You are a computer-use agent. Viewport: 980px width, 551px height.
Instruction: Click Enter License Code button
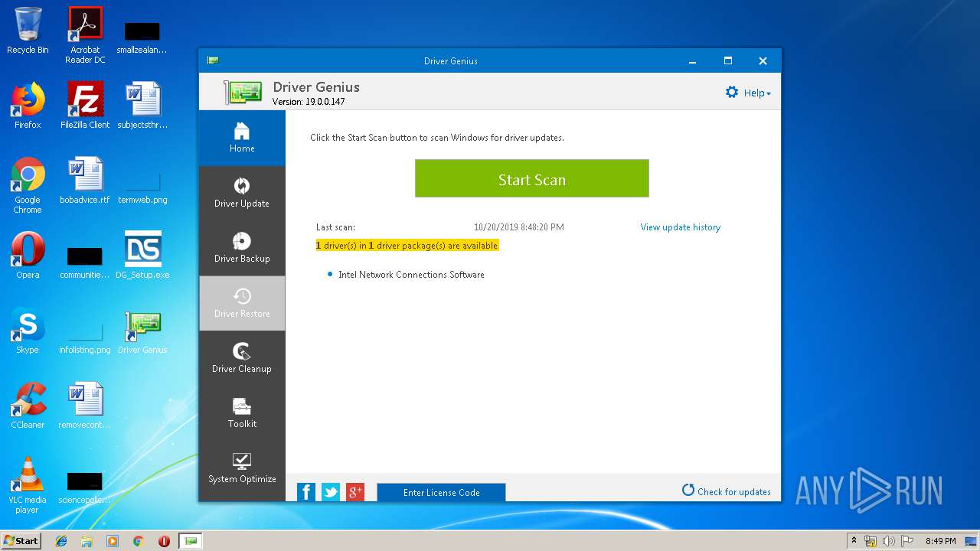441,492
